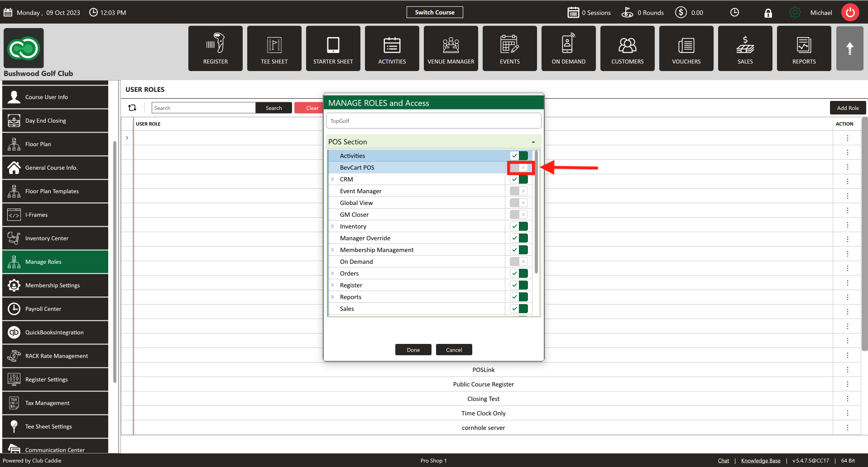Click the dollar amount 0.00 icon
Screen dimensions: 868x467
[681, 12]
